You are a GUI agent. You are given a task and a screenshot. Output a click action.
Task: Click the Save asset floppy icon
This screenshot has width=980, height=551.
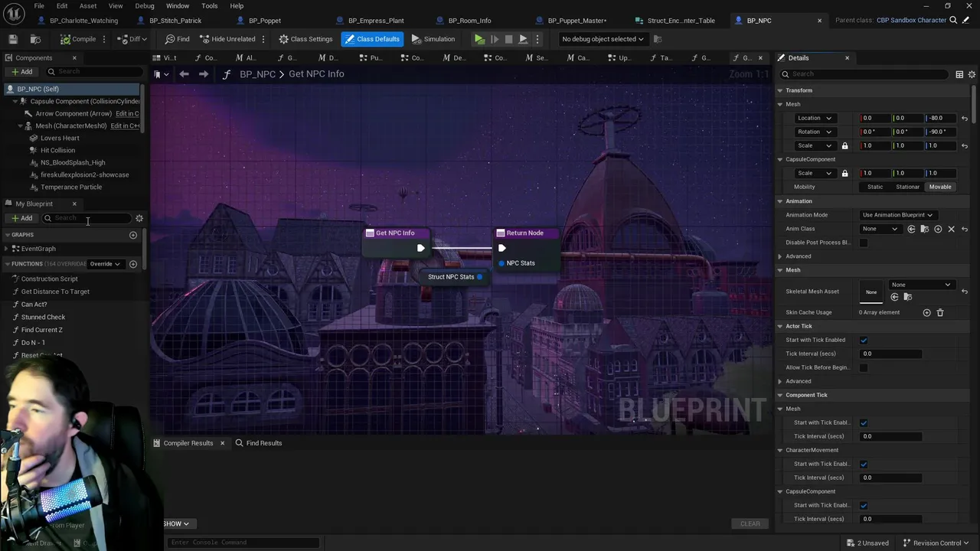(x=13, y=39)
